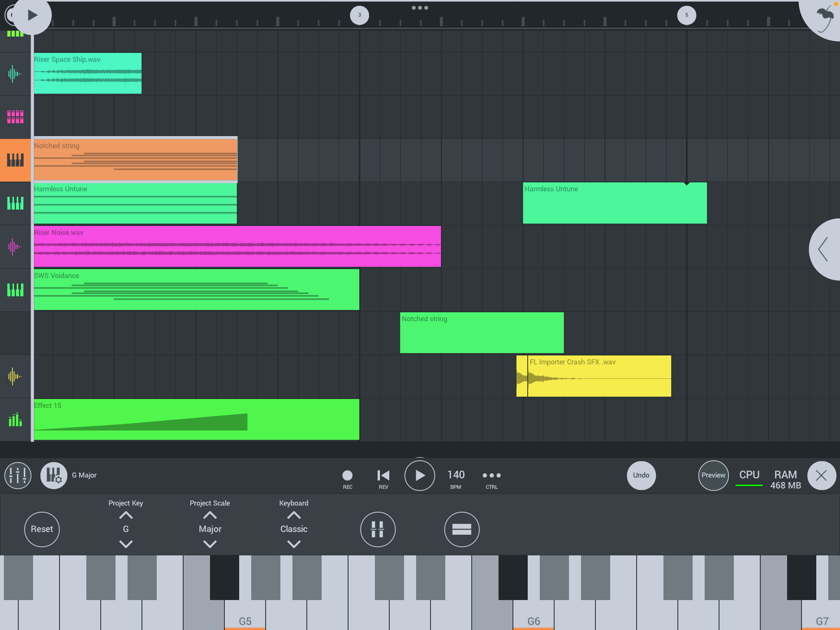Select the yellow Crash SFX audio track icon

point(15,376)
